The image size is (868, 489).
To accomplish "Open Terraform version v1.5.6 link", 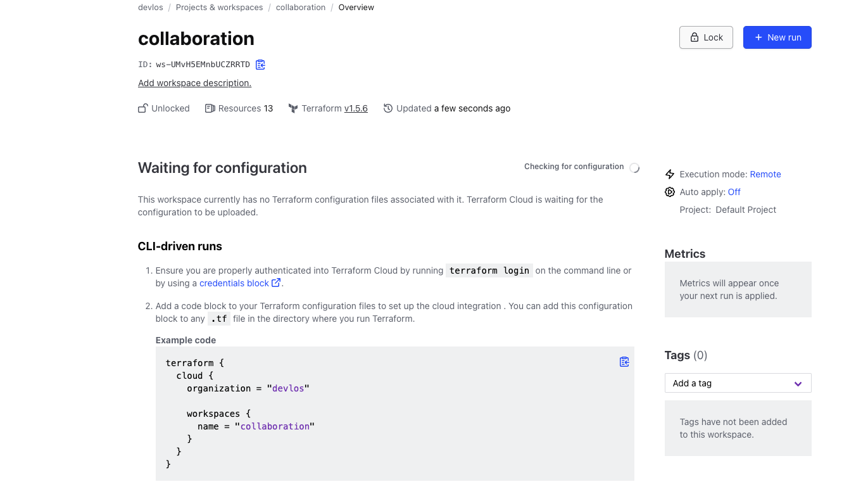I will pos(356,108).
